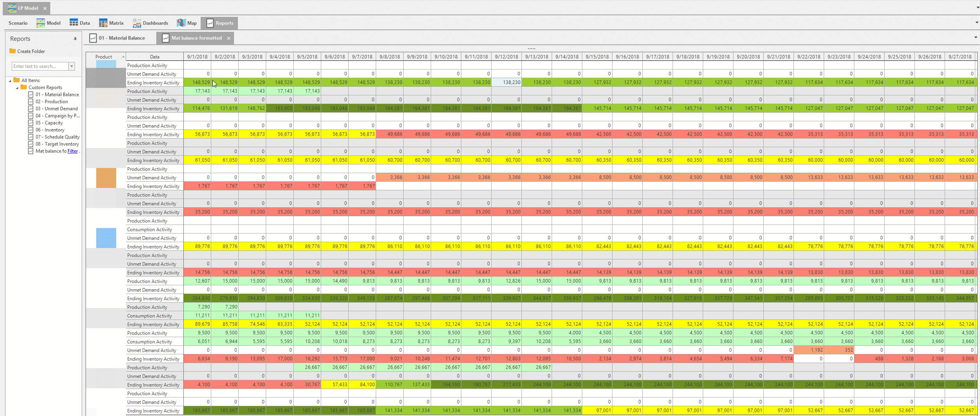Switch to the Model tab

pyautogui.click(x=48, y=23)
